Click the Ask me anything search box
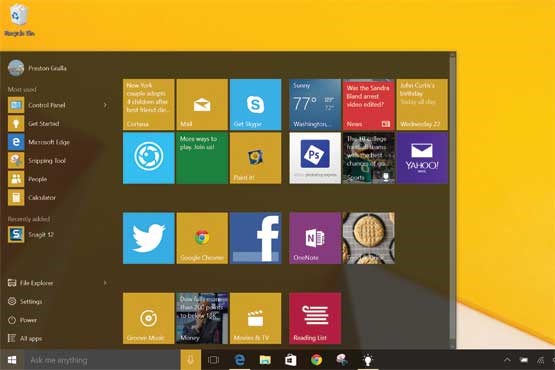555x370 pixels. [x=102, y=360]
